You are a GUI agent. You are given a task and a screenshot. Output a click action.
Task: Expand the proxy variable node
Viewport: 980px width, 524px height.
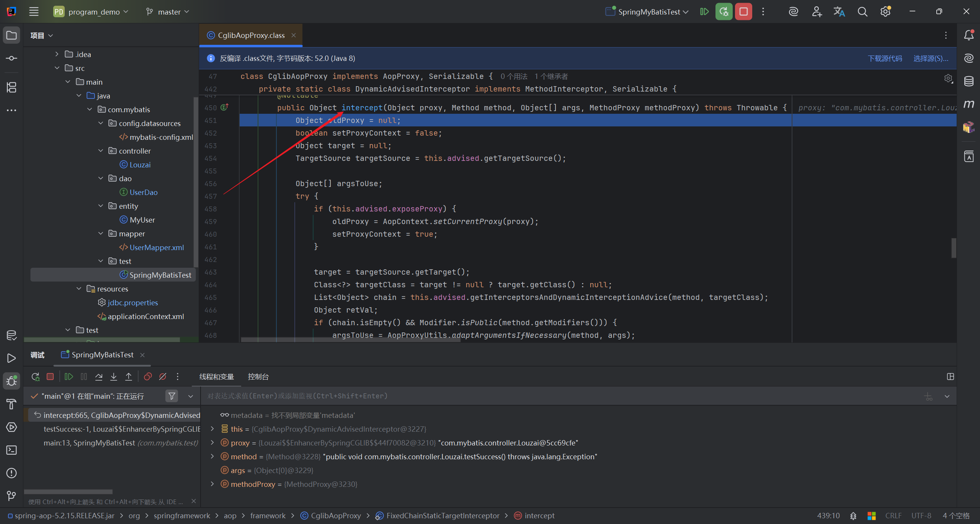click(212, 443)
